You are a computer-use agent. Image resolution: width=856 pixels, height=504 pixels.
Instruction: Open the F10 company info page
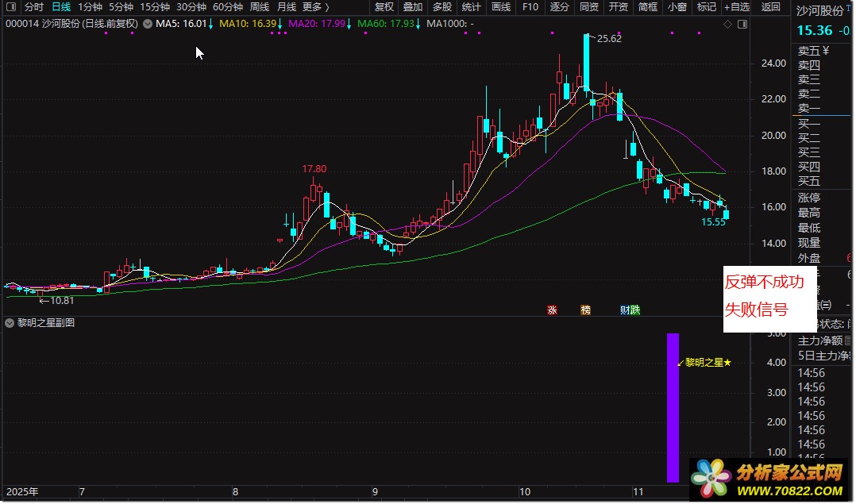[530, 7]
